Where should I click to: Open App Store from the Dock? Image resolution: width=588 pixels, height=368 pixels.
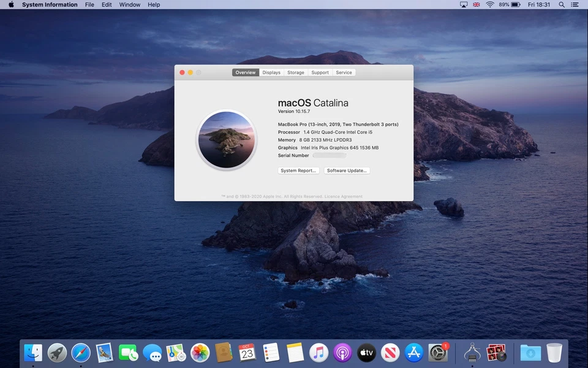tap(414, 353)
